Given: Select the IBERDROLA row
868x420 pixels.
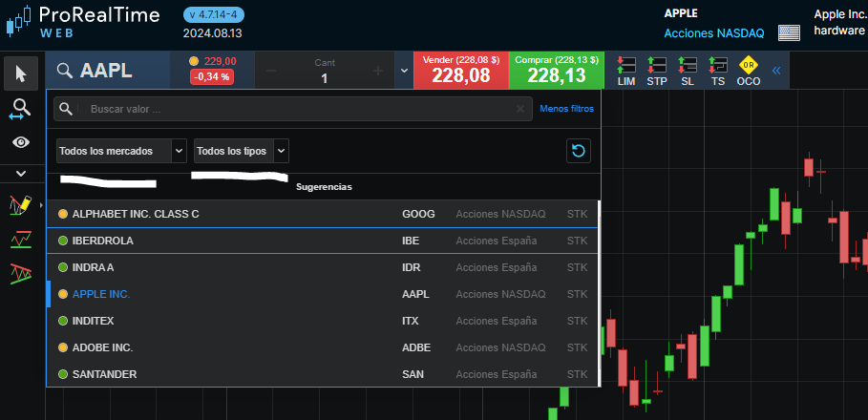Looking at the screenshot, I should click(x=322, y=241).
